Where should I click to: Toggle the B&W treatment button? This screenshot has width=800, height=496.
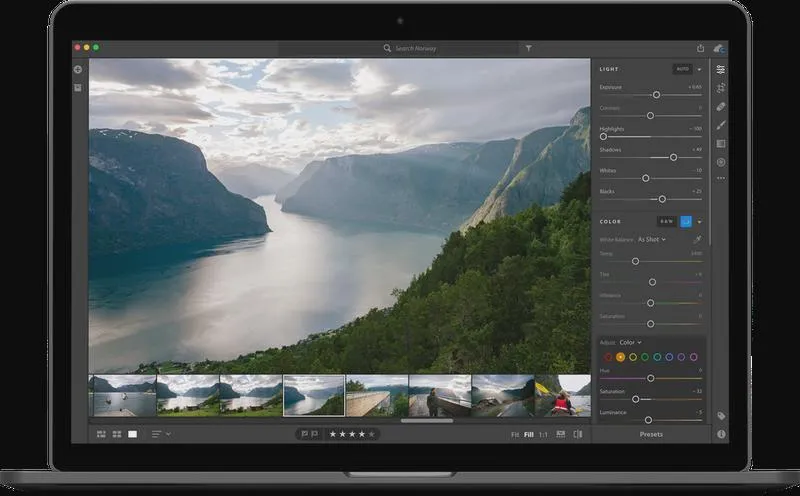(666, 221)
